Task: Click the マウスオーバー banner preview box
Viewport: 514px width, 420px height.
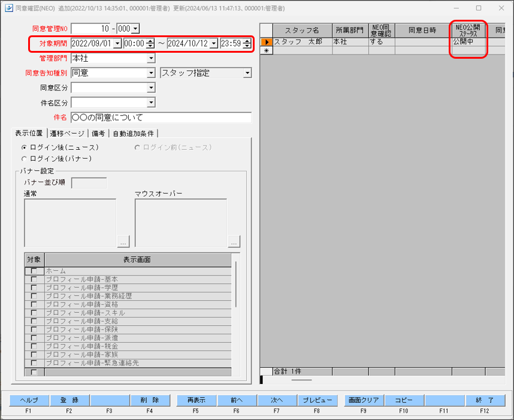Action: coord(181,223)
